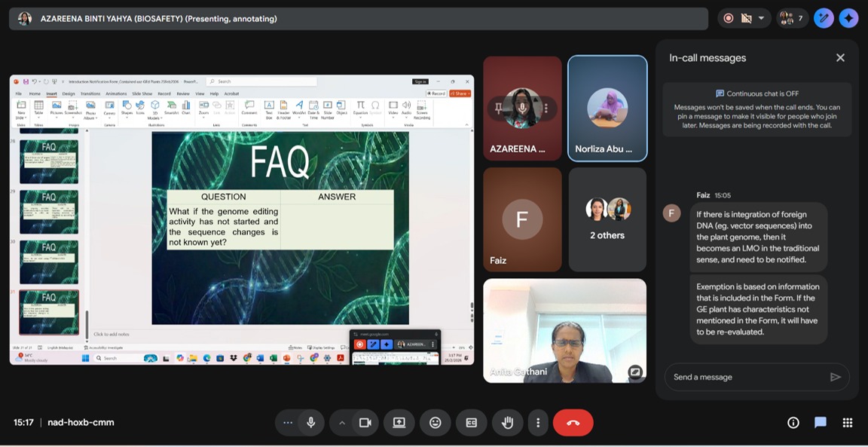Open the 2 others participant tile

click(x=607, y=219)
